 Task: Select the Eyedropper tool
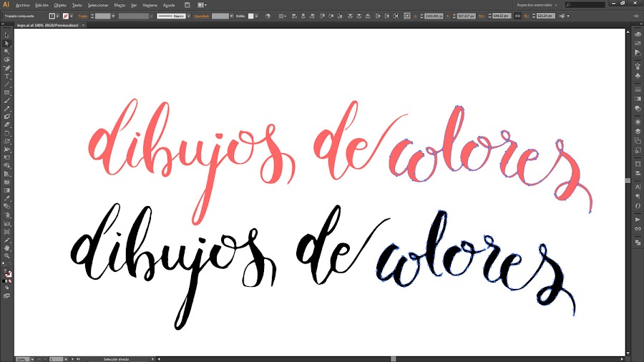coord(6,199)
